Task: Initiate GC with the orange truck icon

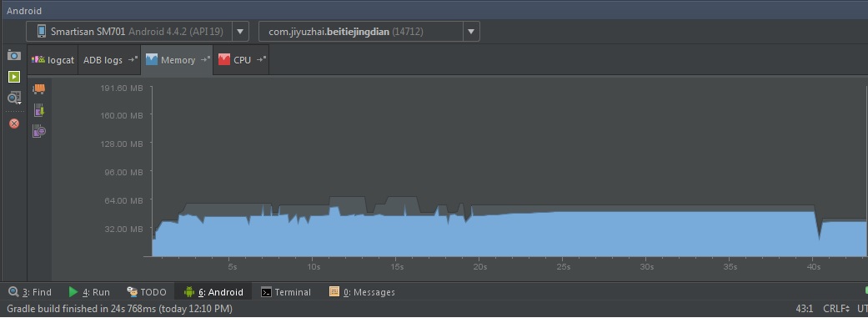Action: 38,88
